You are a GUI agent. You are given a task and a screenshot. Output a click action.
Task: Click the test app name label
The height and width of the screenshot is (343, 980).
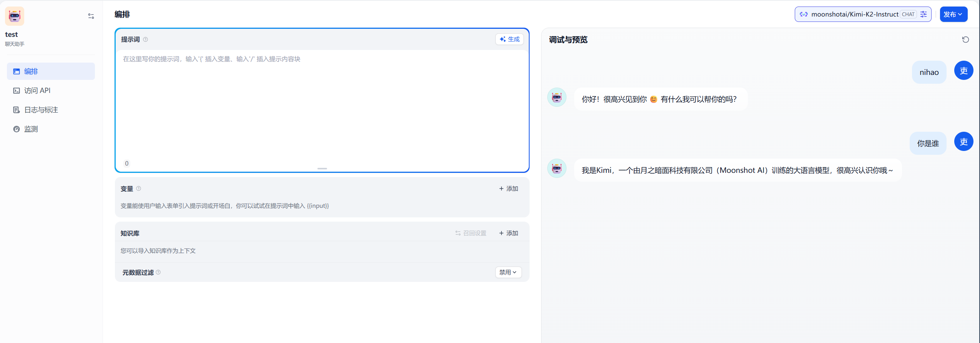tap(11, 35)
